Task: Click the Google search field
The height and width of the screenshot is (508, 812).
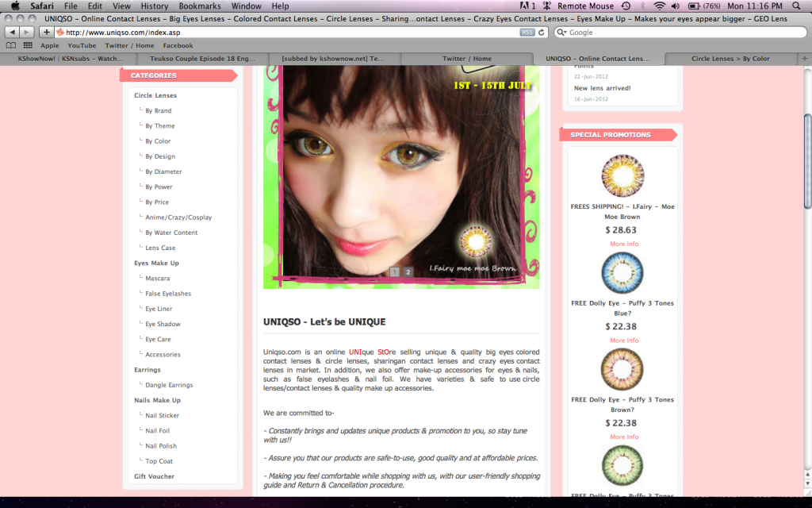Action: pos(680,32)
